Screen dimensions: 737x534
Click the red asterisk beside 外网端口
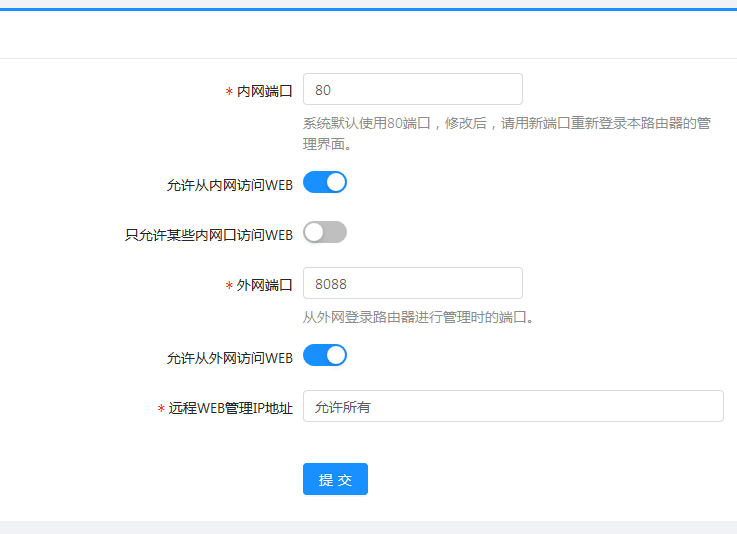coord(229,285)
